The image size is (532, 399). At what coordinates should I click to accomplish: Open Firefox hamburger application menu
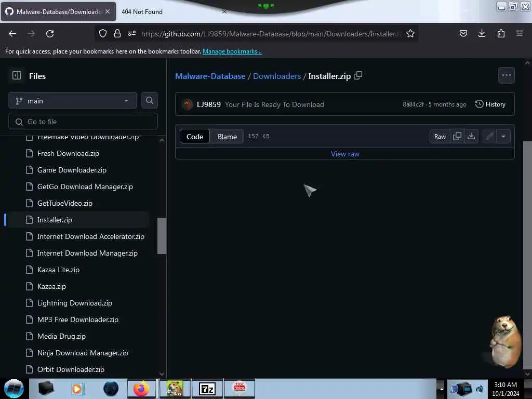click(x=520, y=33)
